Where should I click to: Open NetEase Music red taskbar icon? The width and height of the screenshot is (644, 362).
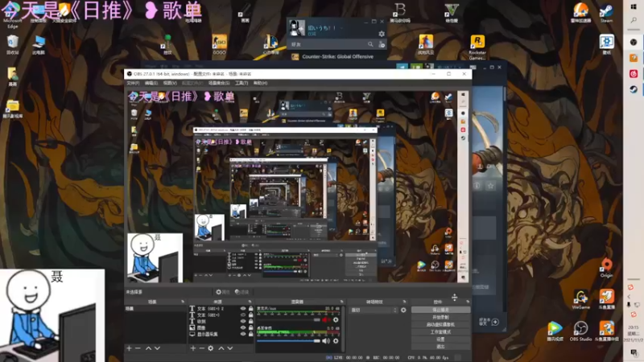pyautogui.click(x=634, y=73)
